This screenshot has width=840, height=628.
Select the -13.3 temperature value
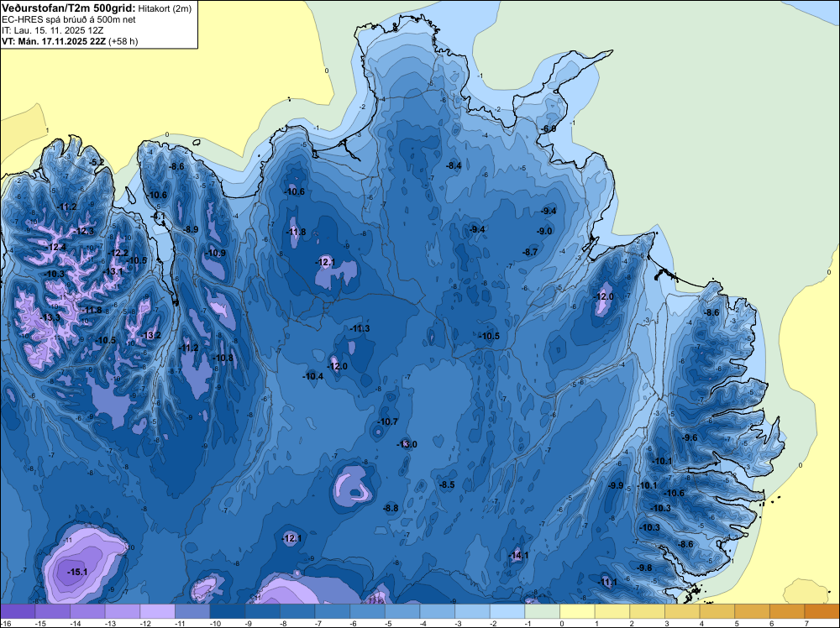tap(50, 317)
